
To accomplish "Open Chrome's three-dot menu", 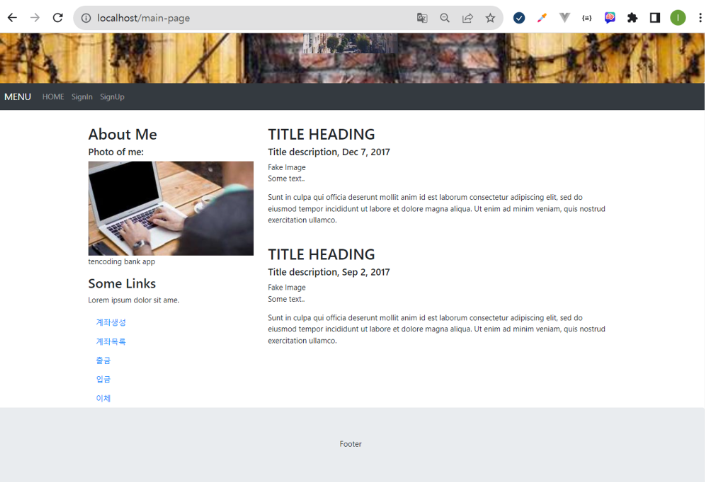I will (700, 18).
